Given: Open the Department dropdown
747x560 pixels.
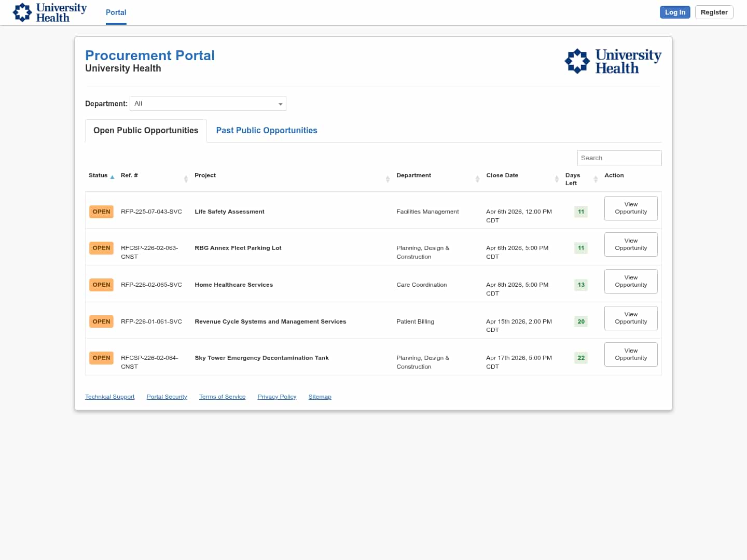Looking at the screenshot, I should pos(208,104).
